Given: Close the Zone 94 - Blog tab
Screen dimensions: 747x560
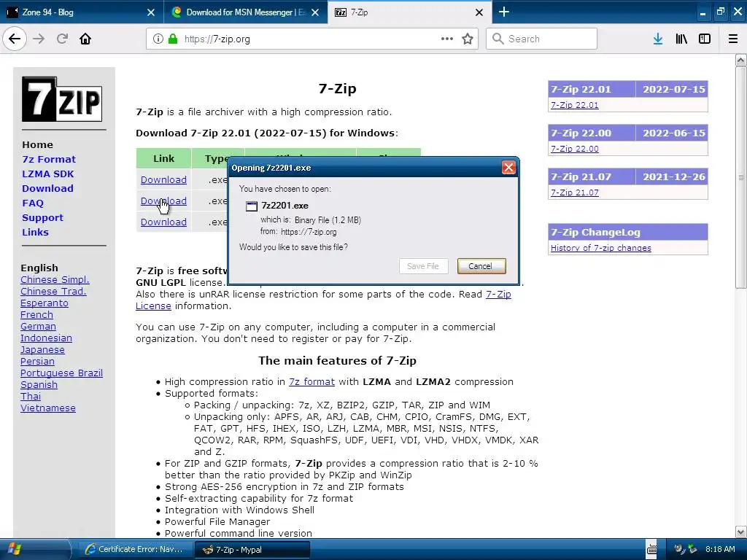Looking at the screenshot, I should pos(151,12).
